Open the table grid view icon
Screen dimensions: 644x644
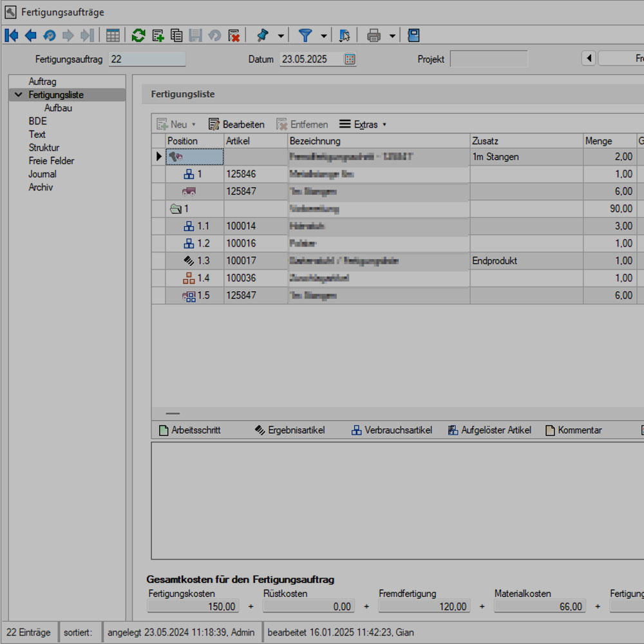click(113, 35)
